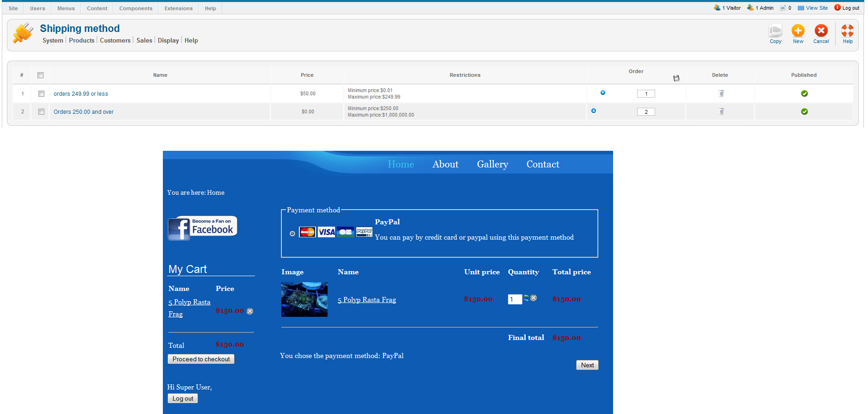The width and height of the screenshot is (868, 414).
Task: Click the Next button
Action: (x=587, y=365)
